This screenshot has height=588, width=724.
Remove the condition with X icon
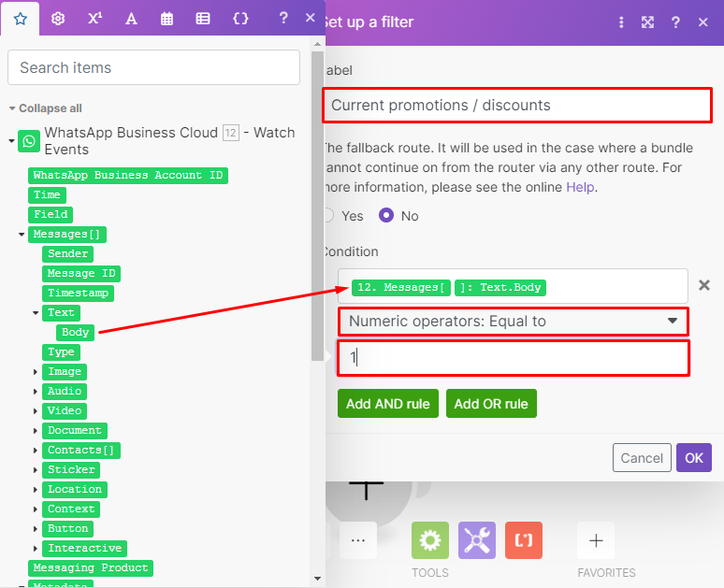pyautogui.click(x=704, y=285)
